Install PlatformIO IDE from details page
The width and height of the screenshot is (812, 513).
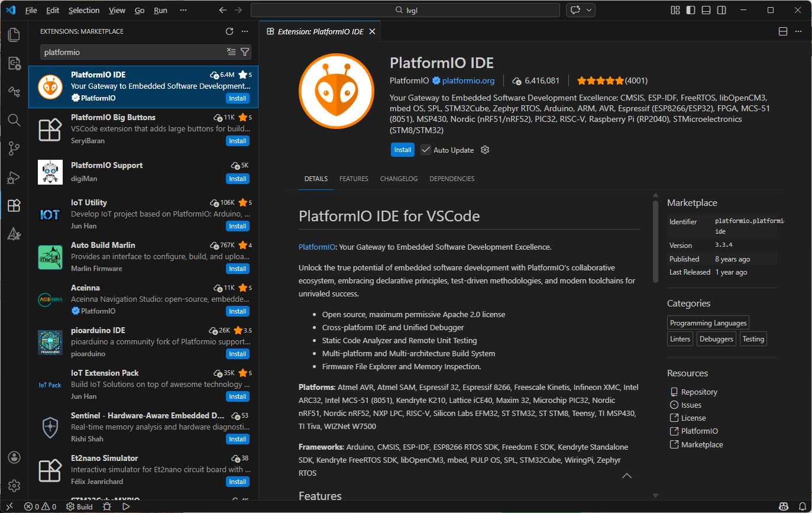pos(403,150)
